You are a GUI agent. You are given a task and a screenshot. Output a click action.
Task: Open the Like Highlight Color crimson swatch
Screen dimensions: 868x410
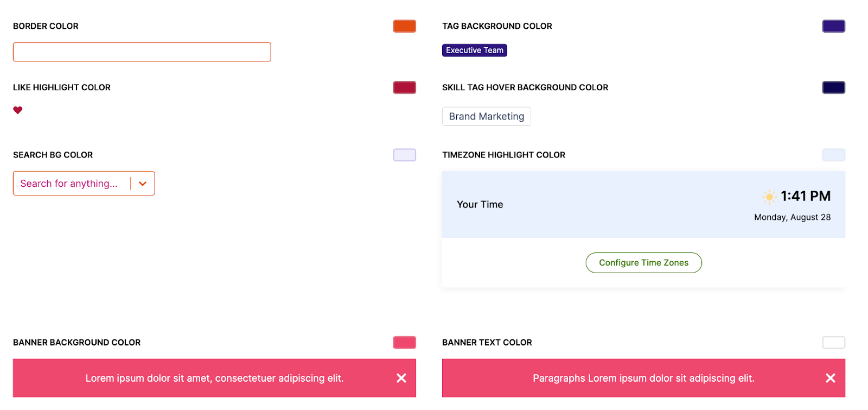tap(404, 87)
